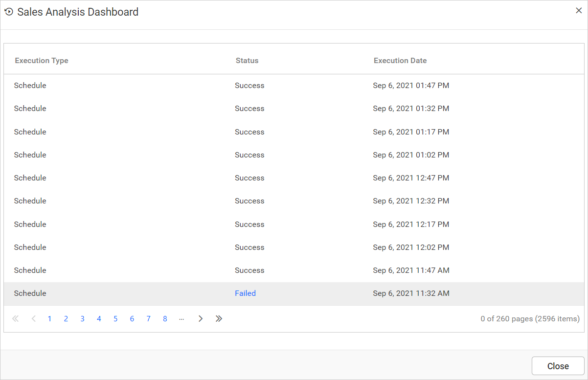Advance to the next page arrow
Image resolution: width=588 pixels, height=380 pixels.
[201, 319]
